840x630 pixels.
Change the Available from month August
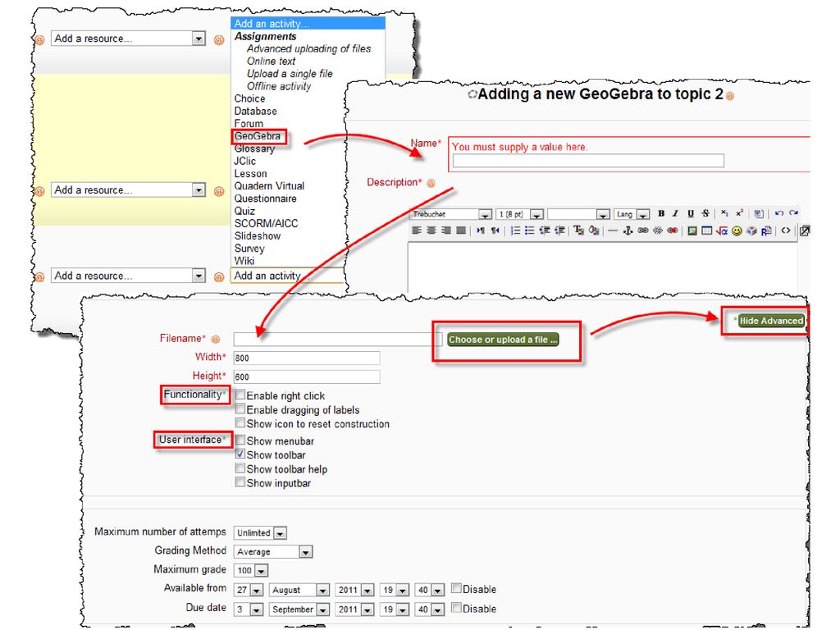(x=299, y=590)
